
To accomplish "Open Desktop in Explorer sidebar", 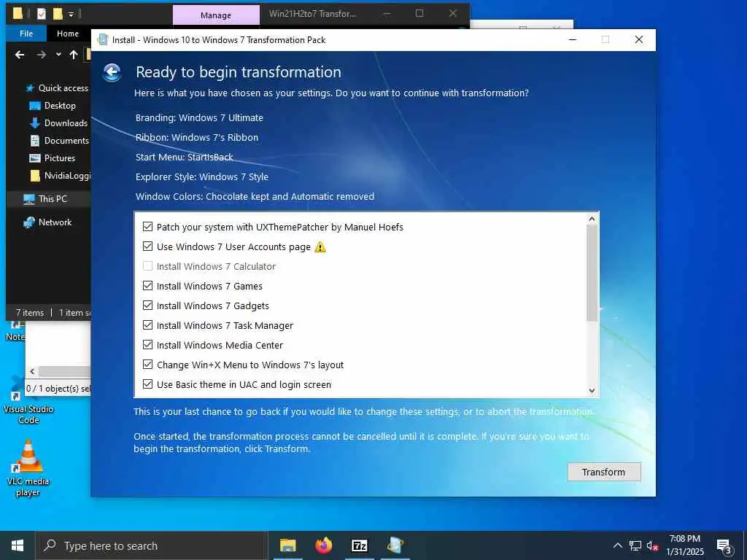I will click(x=53, y=106).
